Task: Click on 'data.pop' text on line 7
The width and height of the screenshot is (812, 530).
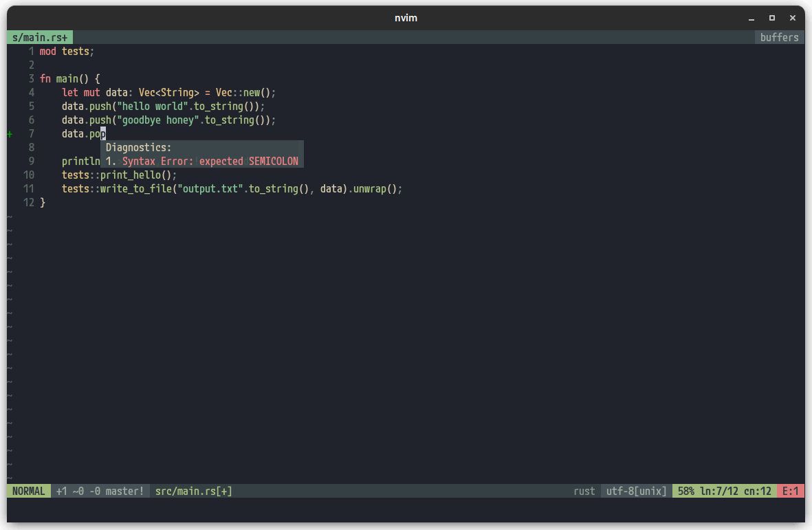Action: [83, 134]
